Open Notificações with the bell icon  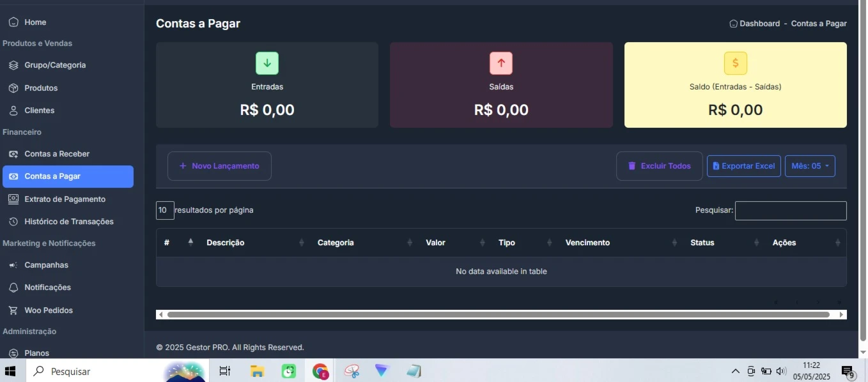pos(13,287)
